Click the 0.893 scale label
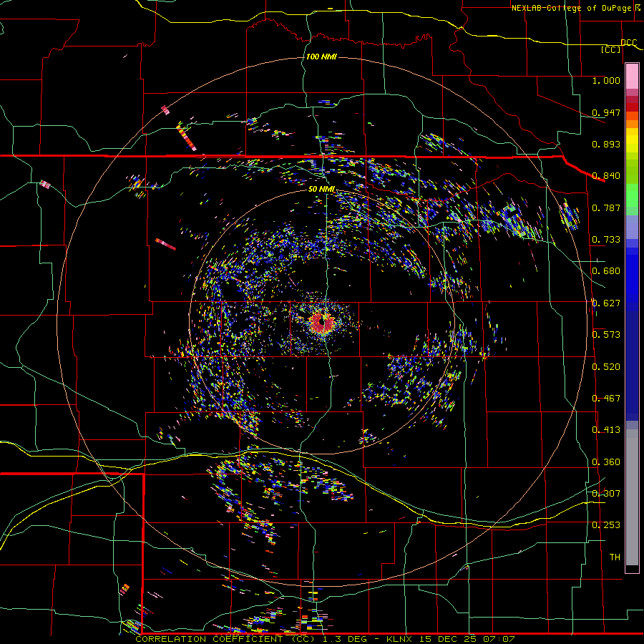 606,144
